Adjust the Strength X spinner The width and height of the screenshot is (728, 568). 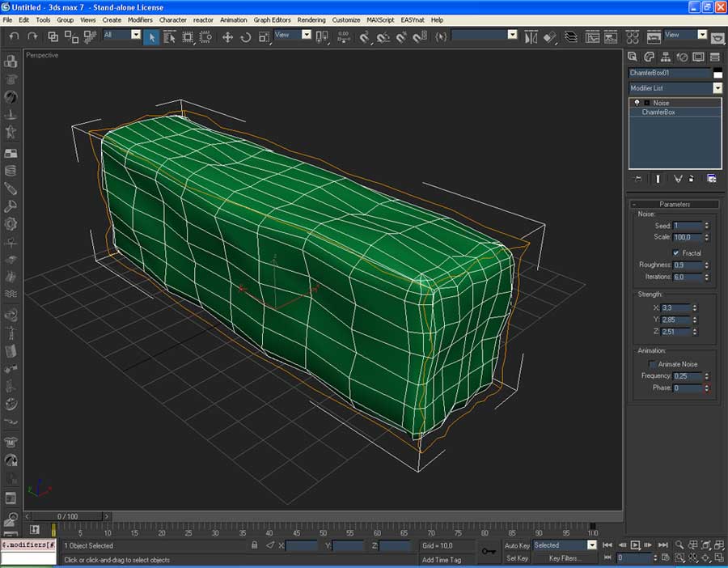tap(695, 307)
